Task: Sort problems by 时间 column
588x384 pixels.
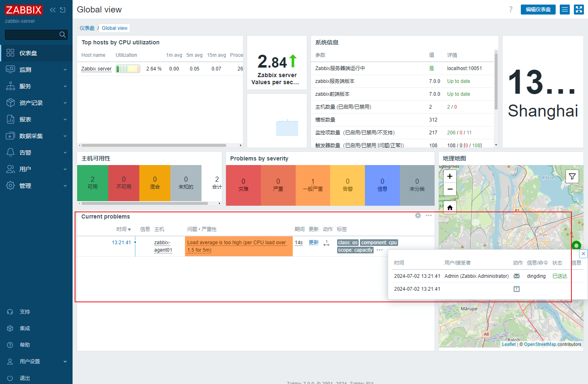Action: point(124,229)
